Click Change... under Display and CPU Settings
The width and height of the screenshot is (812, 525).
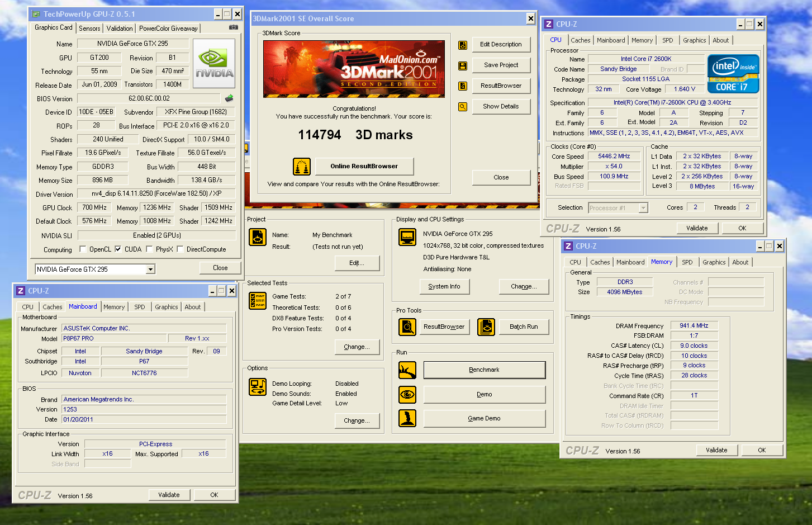(524, 286)
